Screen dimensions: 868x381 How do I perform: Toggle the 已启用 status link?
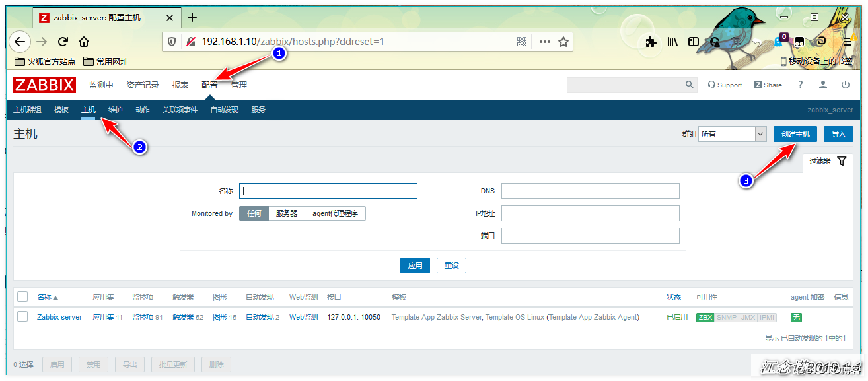click(x=677, y=317)
